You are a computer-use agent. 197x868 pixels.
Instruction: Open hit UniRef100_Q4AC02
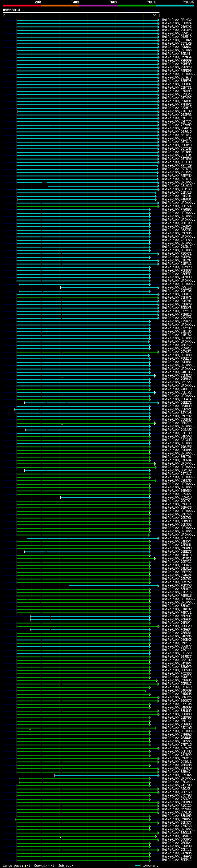coord(177,26)
